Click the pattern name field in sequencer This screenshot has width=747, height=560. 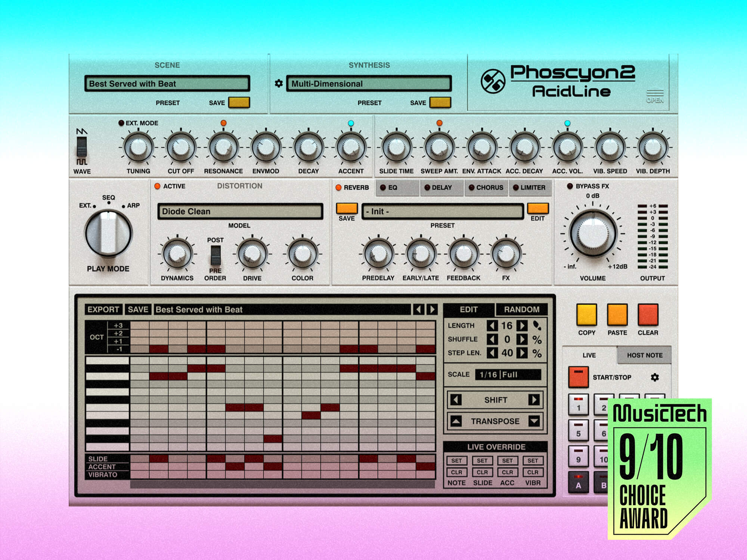pos(282,309)
